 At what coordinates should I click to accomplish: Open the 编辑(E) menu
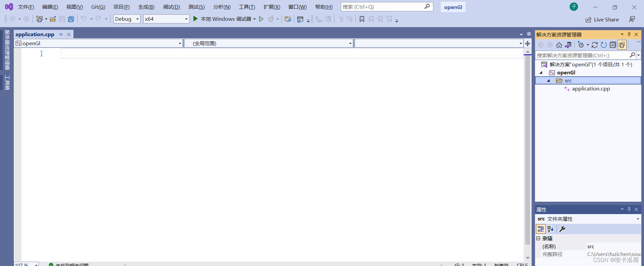click(50, 7)
